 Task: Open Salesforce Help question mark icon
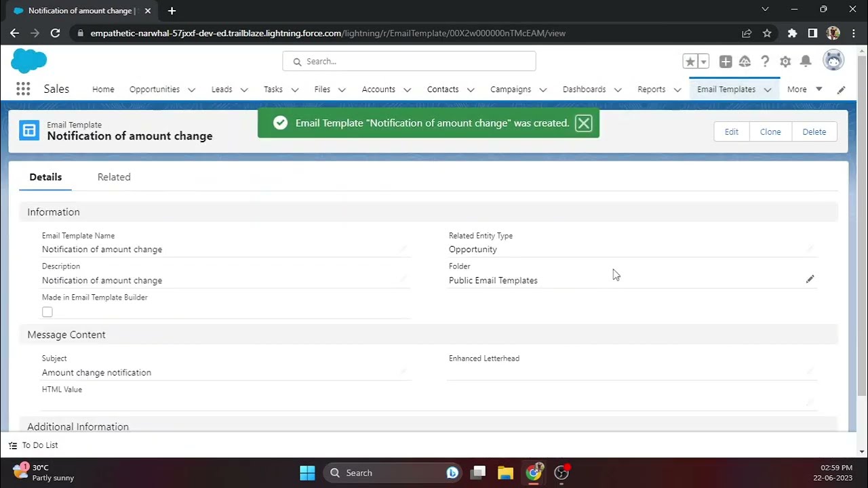coord(765,62)
